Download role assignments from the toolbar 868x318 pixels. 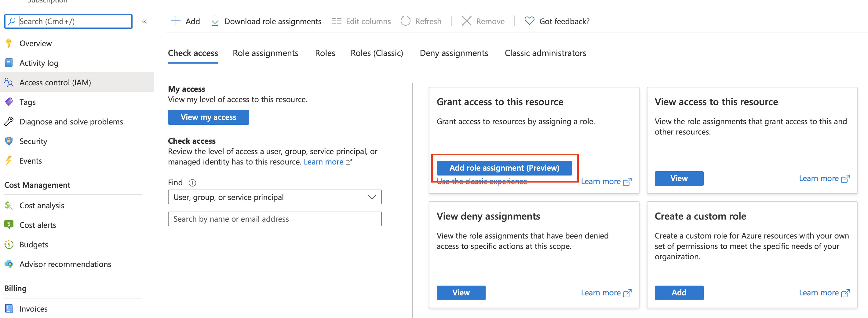tap(266, 21)
